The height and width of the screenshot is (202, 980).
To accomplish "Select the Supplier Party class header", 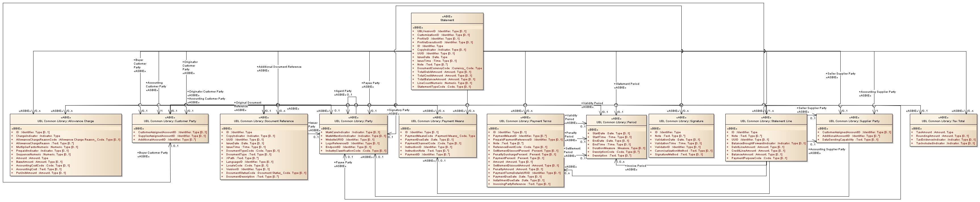I will (854, 121).
